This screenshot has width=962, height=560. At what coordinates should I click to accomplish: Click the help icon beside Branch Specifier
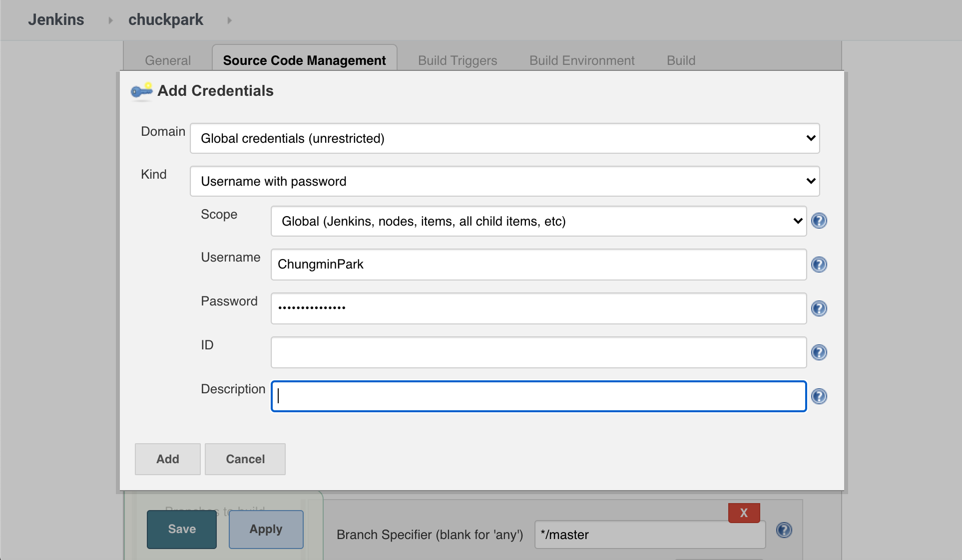tap(784, 530)
